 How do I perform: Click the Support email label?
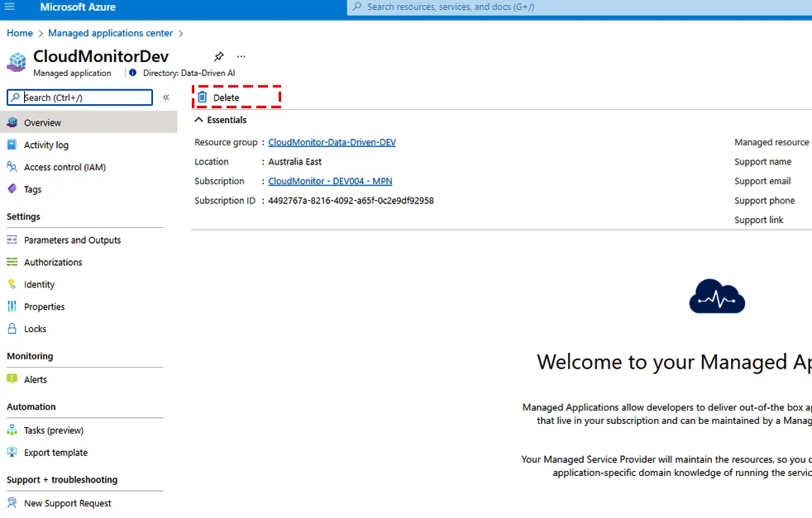click(762, 181)
